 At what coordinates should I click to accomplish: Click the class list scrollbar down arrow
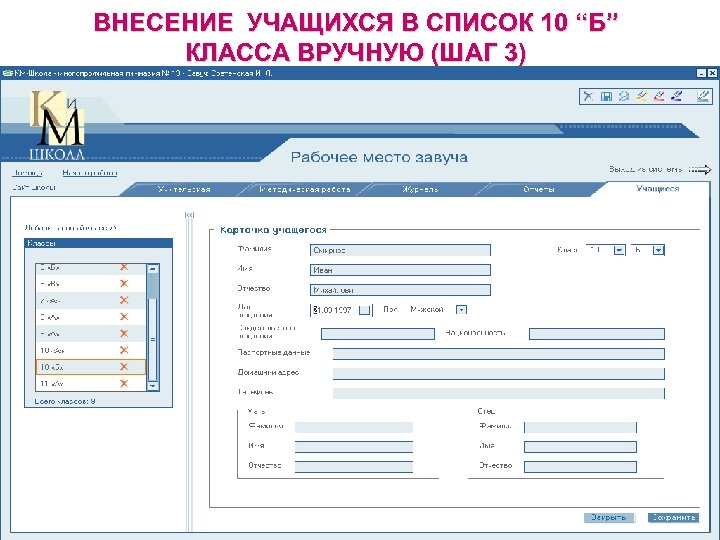click(153, 386)
